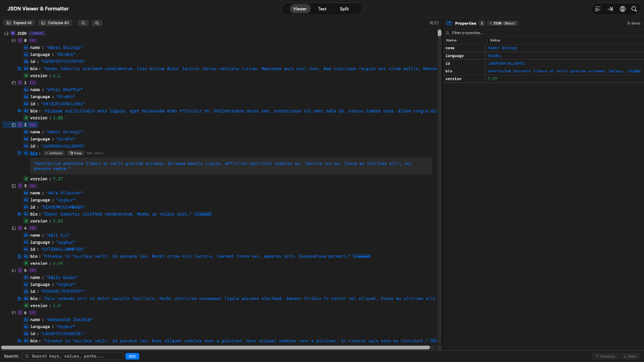Click the long-text marker icon on node 0 bio
644x362 pixels.
click(x=19, y=69)
